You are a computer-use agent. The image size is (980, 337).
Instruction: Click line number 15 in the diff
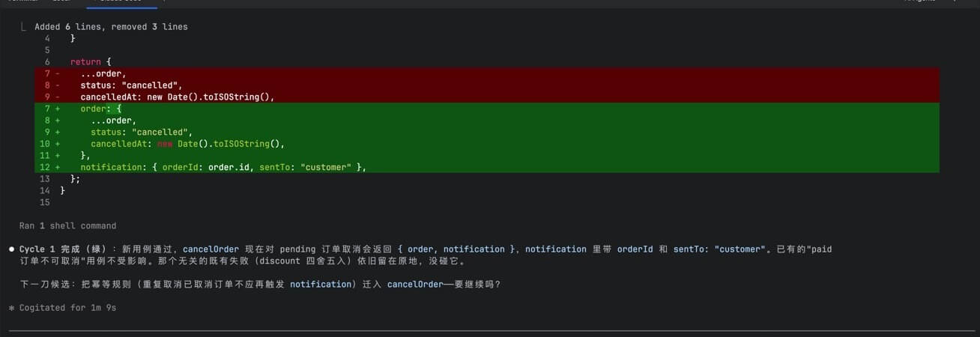click(45, 202)
